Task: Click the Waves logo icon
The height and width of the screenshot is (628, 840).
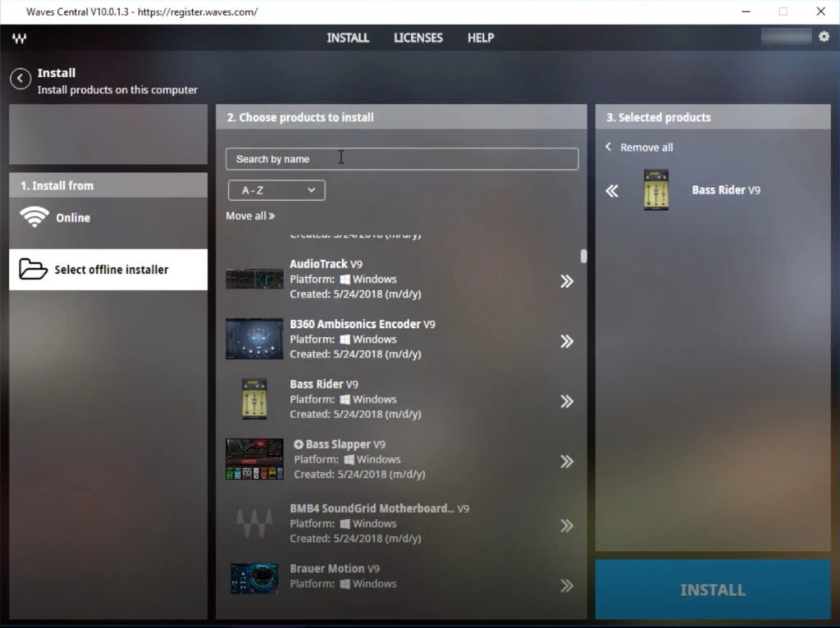Action: [x=20, y=38]
